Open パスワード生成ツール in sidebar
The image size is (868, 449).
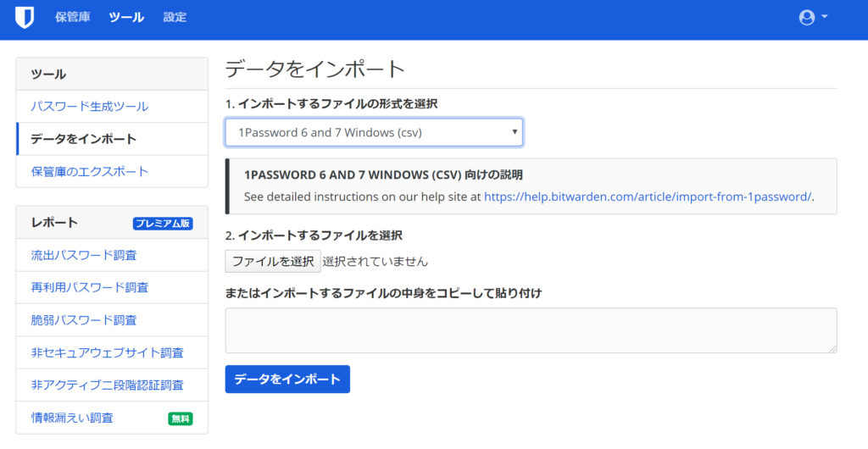(112, 106)
